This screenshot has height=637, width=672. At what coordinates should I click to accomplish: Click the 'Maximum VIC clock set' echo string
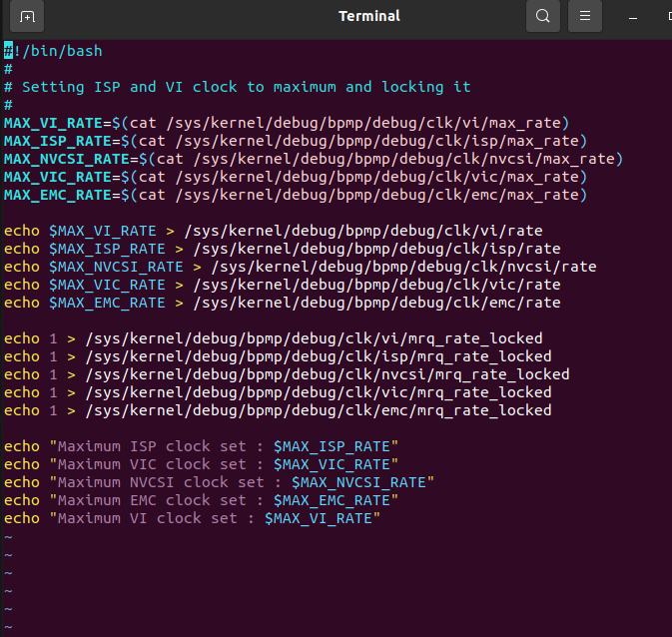click(224, 464)
